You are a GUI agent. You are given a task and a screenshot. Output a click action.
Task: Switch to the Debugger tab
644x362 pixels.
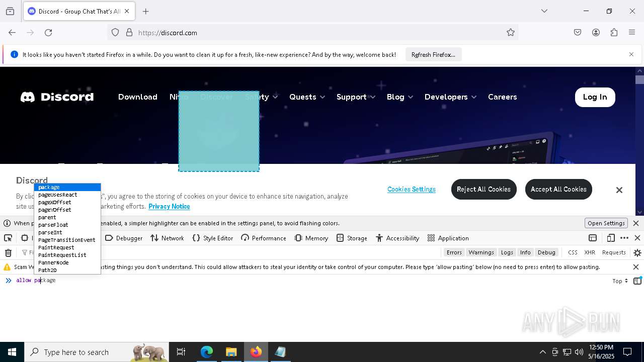click(124, 238)
